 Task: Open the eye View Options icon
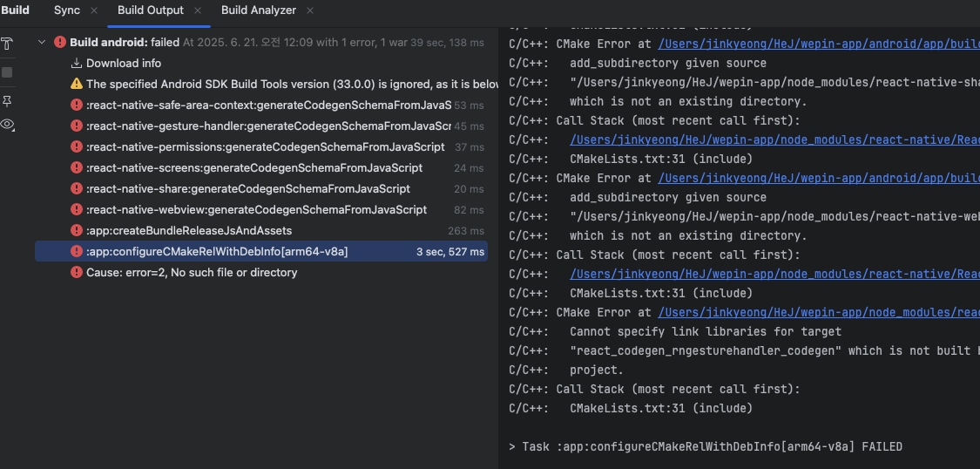click(x=8, y=125)
